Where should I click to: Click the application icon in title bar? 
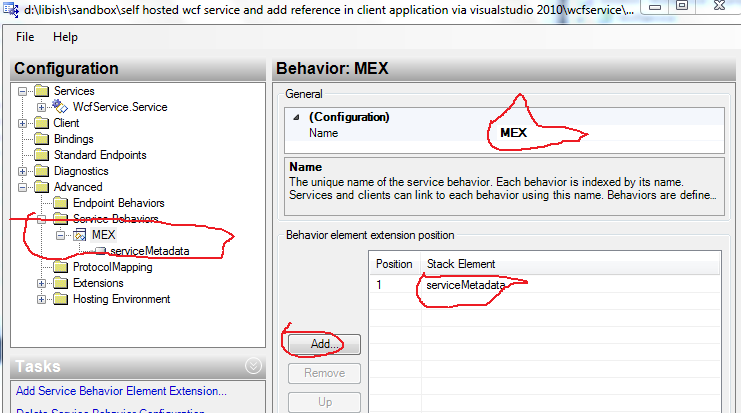pos(10,9)
